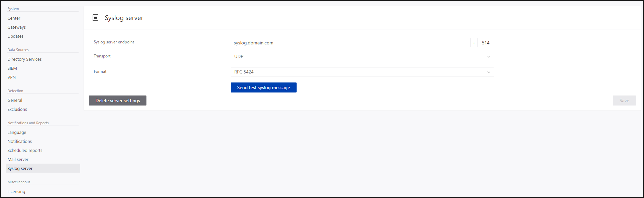644x198 pixels.
Task: Open Center in the sidebar
Action: (14, 18)
